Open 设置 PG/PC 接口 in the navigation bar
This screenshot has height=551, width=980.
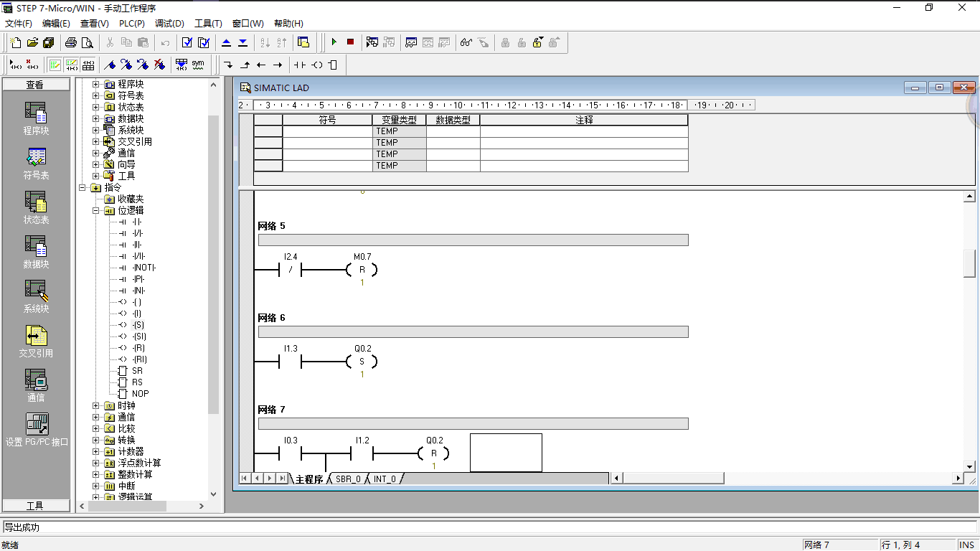point(37,430)
